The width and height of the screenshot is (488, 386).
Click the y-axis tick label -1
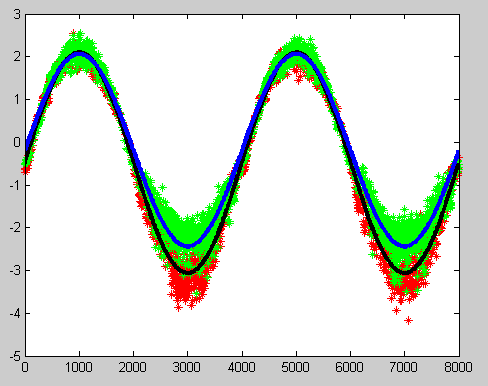15,185
